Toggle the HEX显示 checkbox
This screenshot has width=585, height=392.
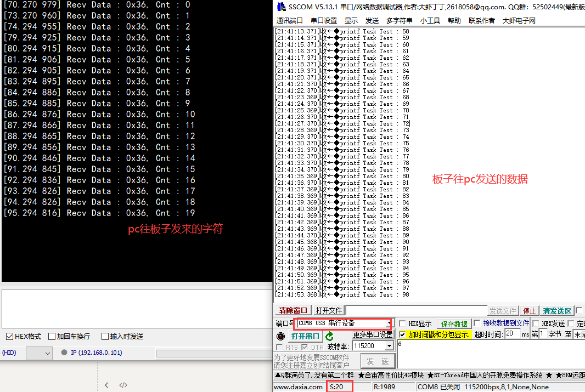(403, 323)
